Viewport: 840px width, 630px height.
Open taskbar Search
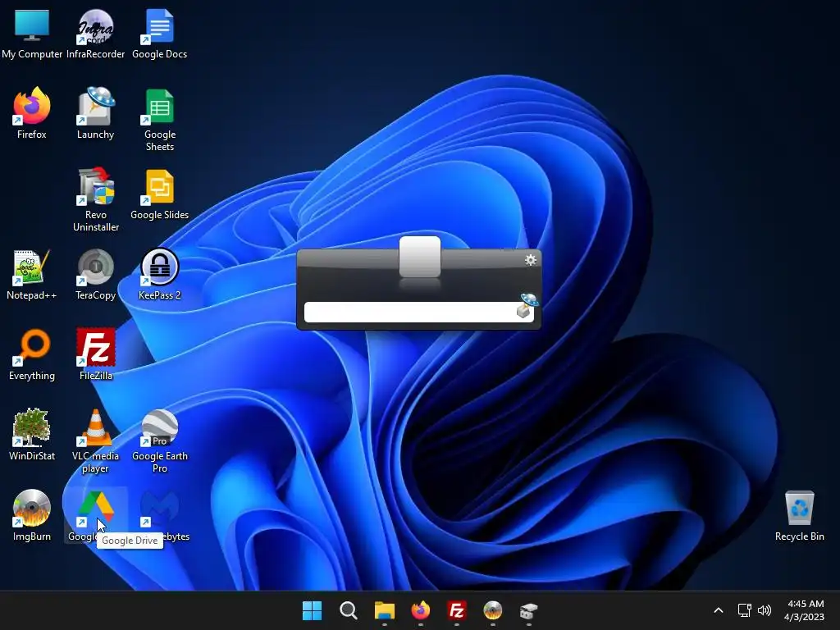pyautogui.click(x=348, y=610)
